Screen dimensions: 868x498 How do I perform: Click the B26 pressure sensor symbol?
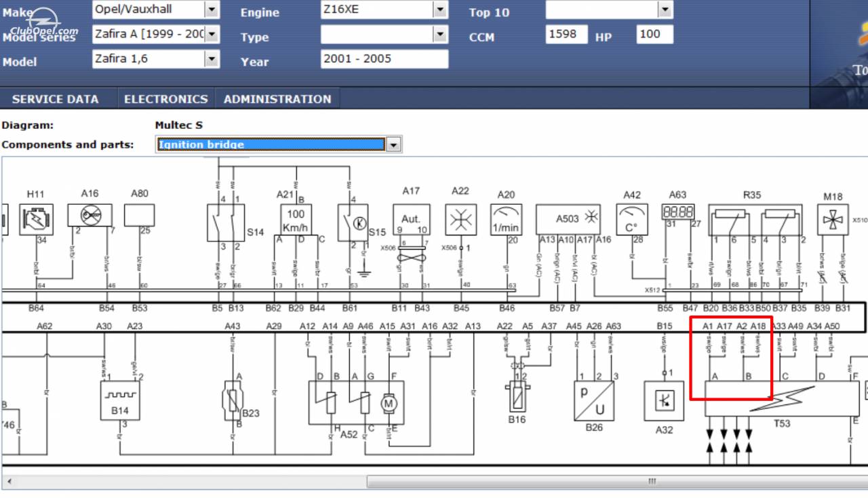(x=593, y=400)
